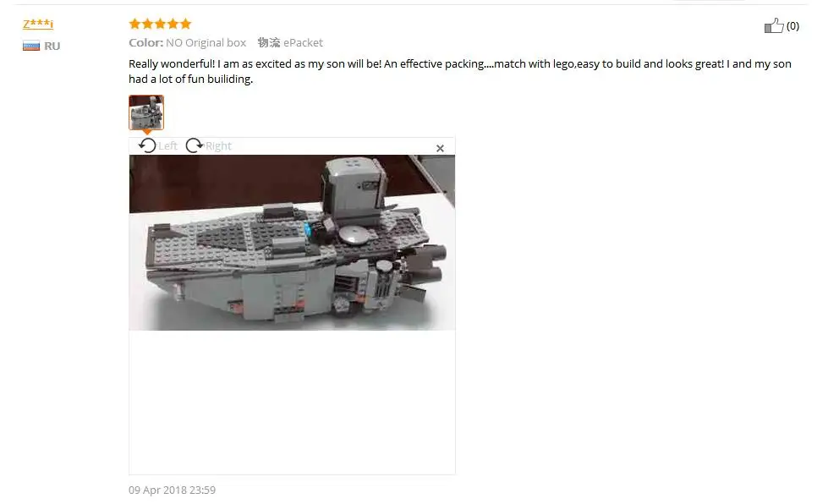828x504 pixels.
Task: Collapse preview via the review thumbnail
Action: coord(146,112)
